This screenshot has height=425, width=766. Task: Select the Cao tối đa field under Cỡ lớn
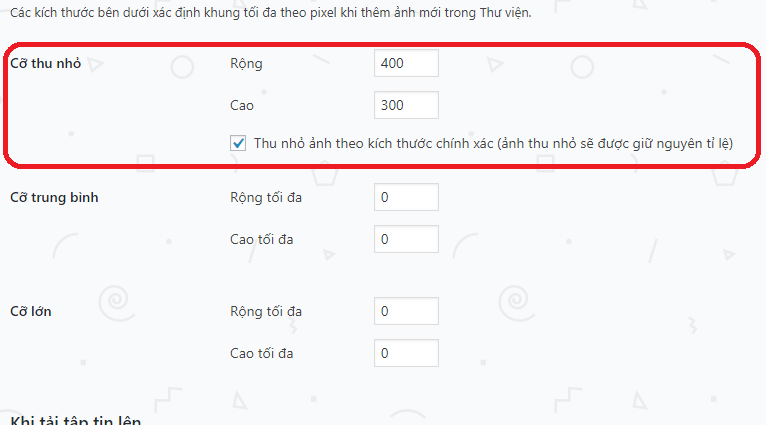point(406,353)
